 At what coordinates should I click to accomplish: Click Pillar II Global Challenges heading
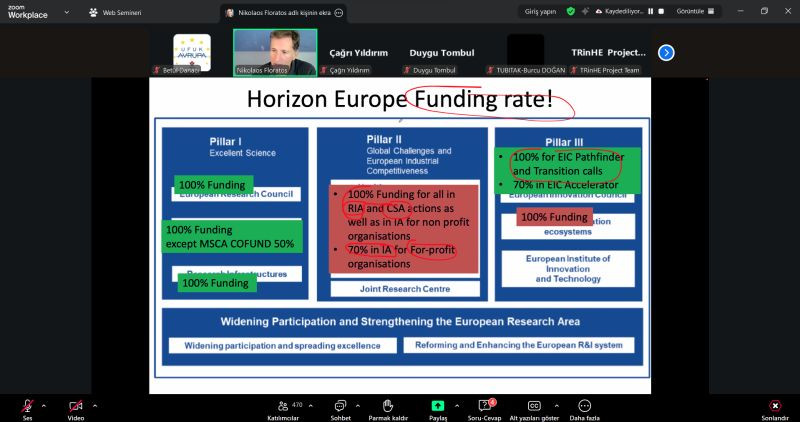click(408, 155)
